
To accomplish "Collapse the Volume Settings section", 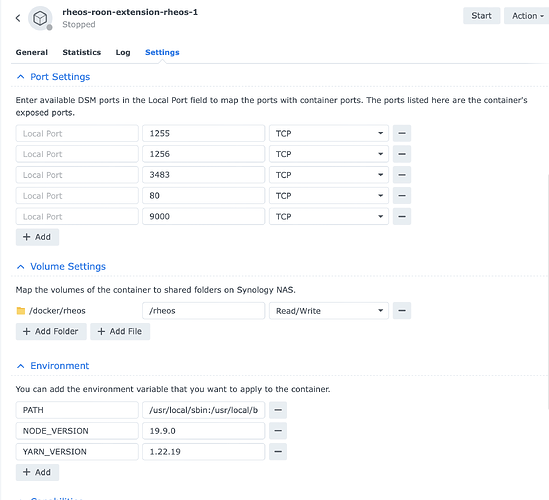I will click(x=21, y=267).
